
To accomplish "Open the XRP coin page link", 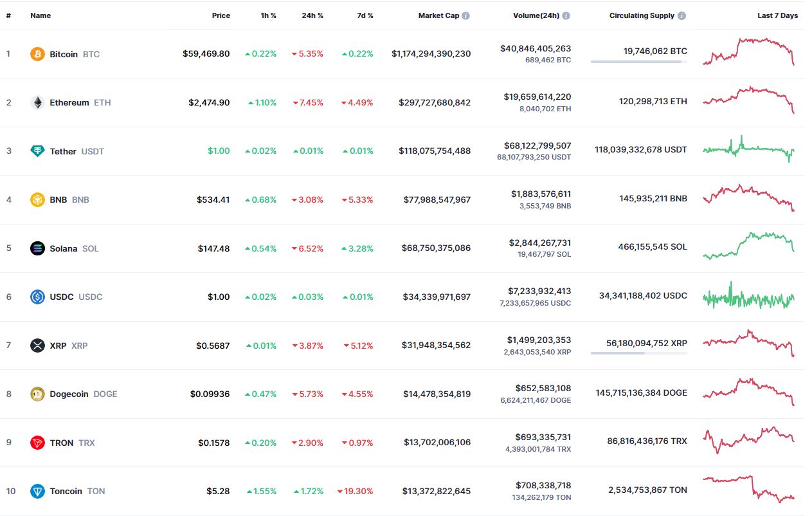I will point(58,346).
